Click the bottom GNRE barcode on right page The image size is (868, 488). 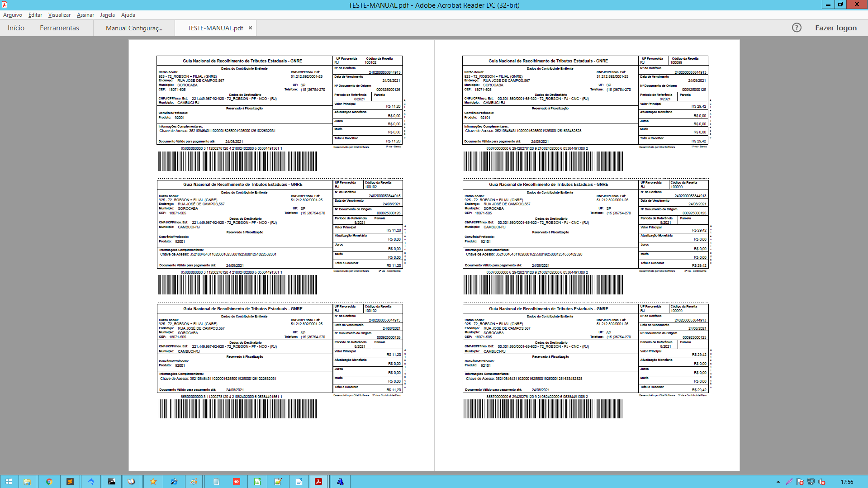coord(543,409)
